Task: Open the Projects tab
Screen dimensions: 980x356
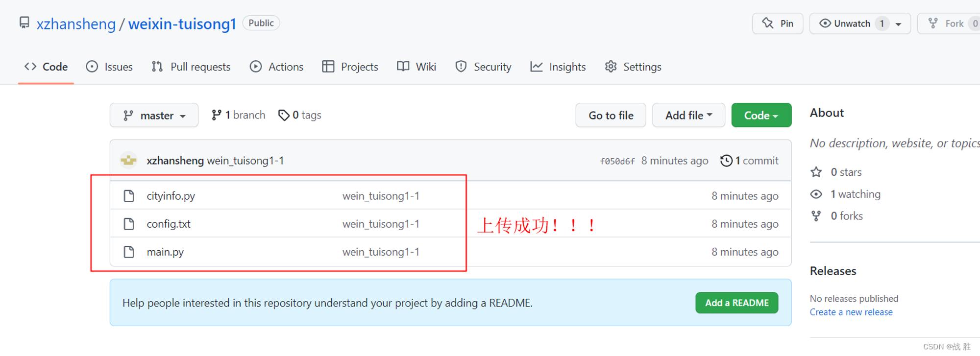Action: [350, 67]
